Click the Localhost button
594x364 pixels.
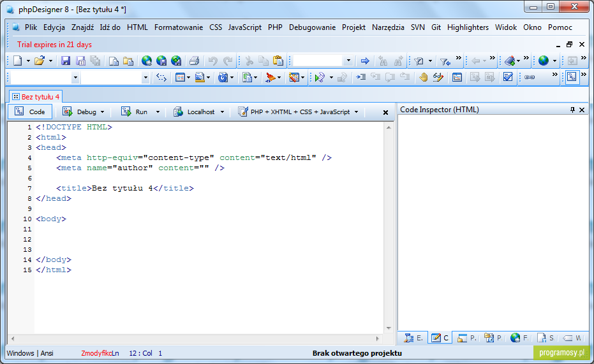[194, 112]
